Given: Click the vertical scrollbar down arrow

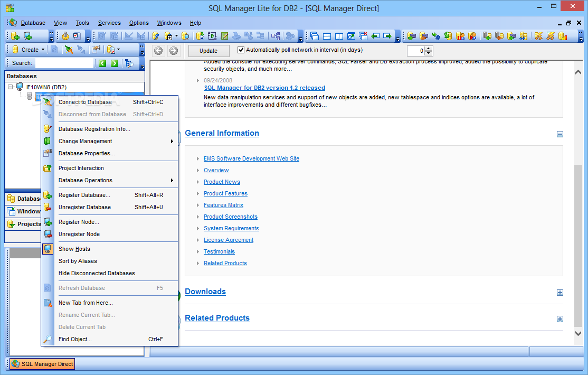Looking at the screenshot, I should 578,333.
